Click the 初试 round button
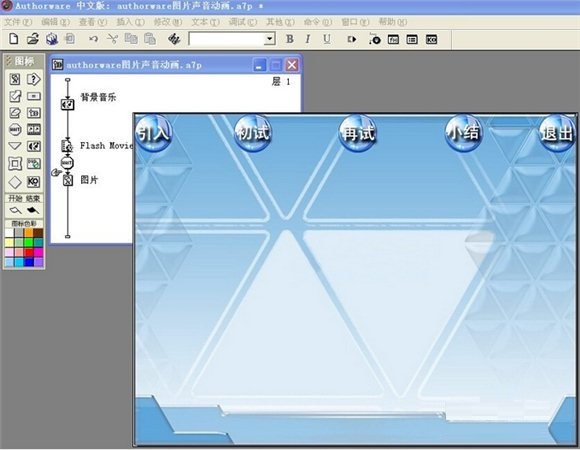Viewport: 580px width, 450px height. (253, 133)
